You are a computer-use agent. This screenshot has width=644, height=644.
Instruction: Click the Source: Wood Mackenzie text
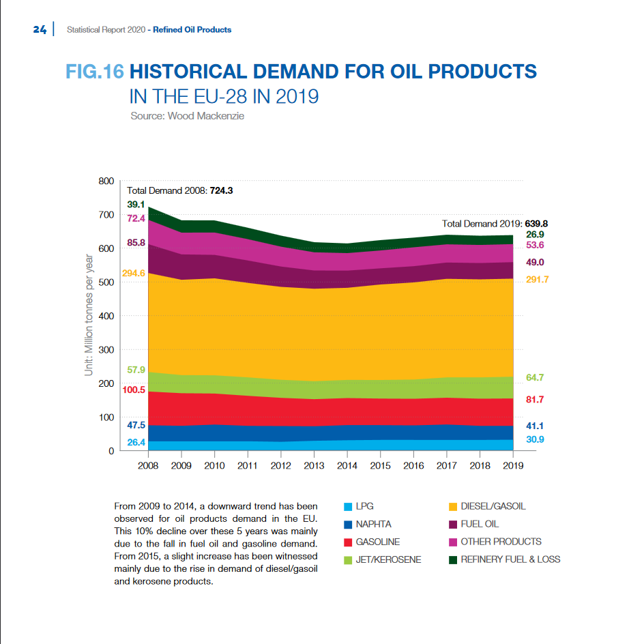coord(188,116)
